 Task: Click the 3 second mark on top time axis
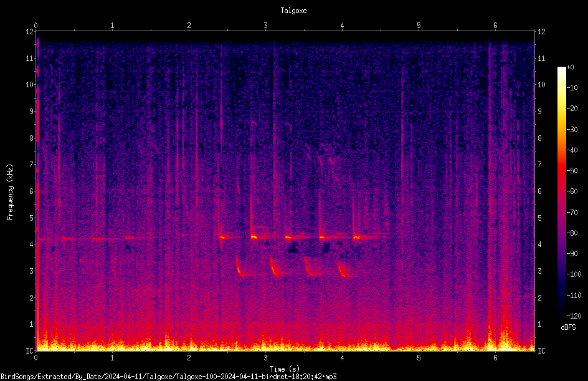coord(265,26)
